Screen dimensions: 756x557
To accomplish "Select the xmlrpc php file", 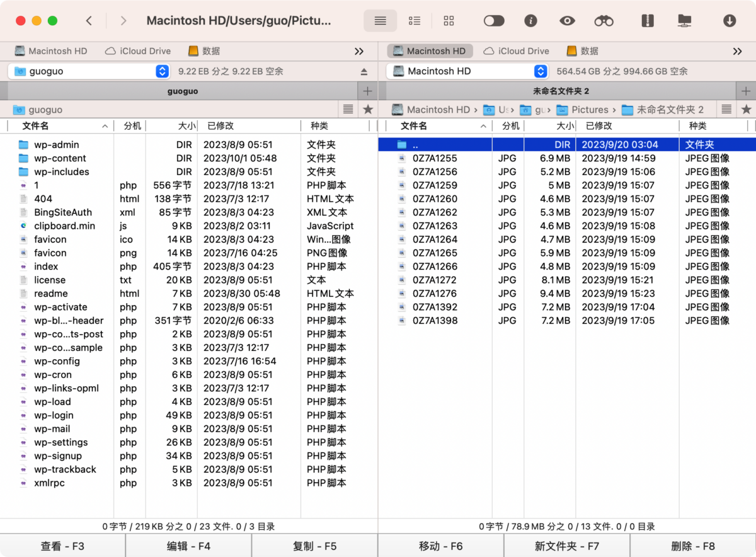I will pos(188,483).
